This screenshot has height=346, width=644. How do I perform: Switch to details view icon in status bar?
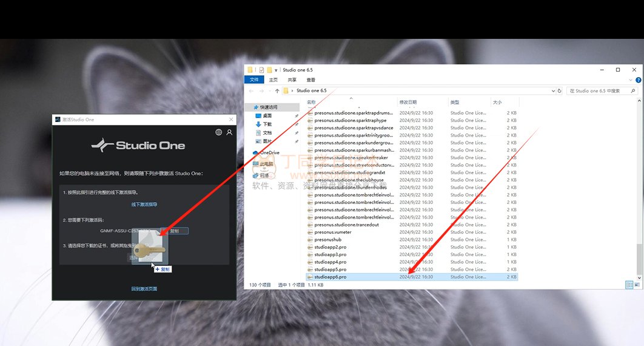tap(629, 285)
